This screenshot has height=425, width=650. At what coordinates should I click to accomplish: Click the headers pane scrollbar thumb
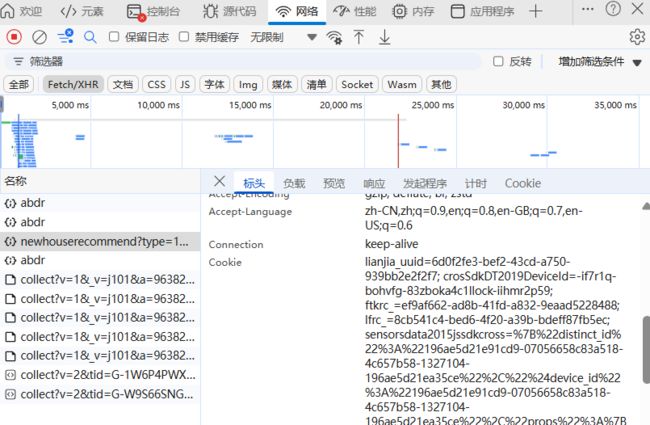646,350
